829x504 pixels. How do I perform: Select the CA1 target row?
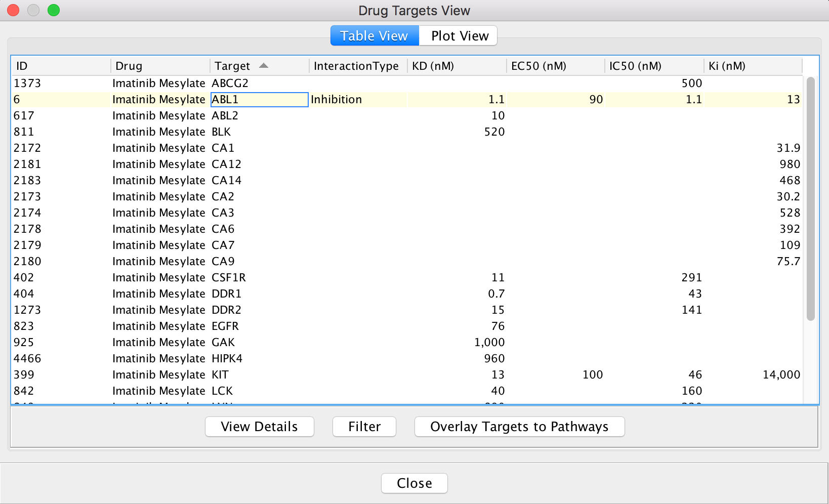tap(407, 148)
